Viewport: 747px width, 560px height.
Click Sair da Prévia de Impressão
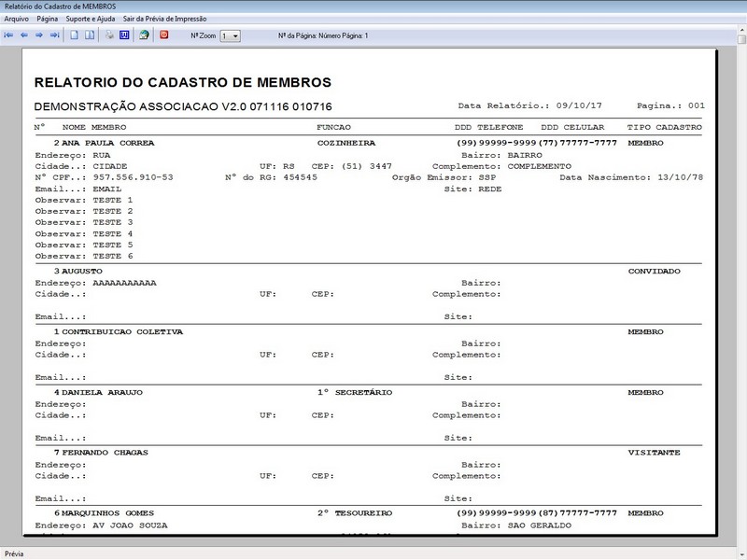click(x=165, y=19)
